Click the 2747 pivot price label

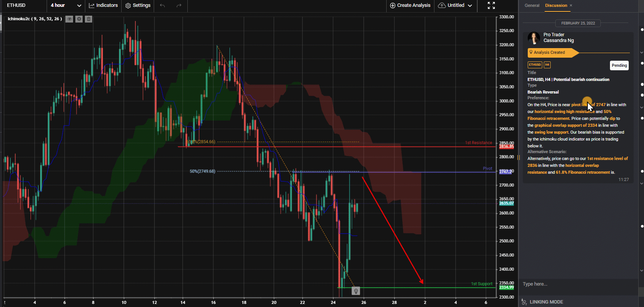(x=506, y=171)
